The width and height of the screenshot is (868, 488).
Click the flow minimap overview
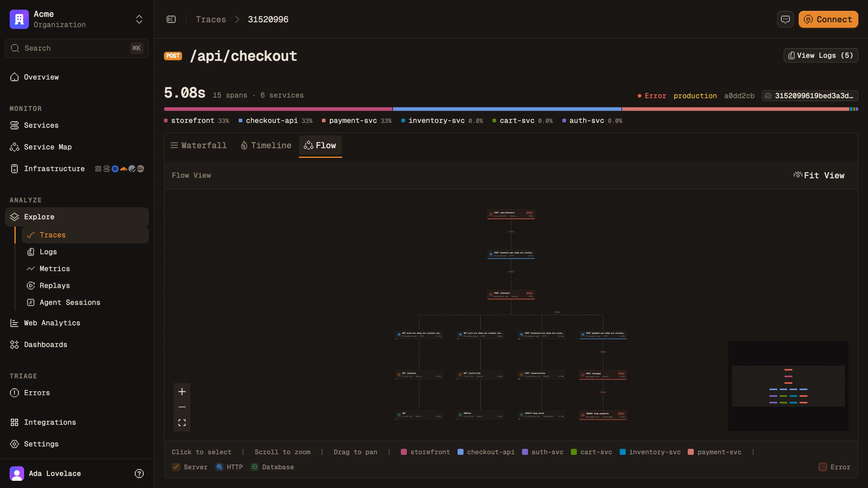point(788,386)
